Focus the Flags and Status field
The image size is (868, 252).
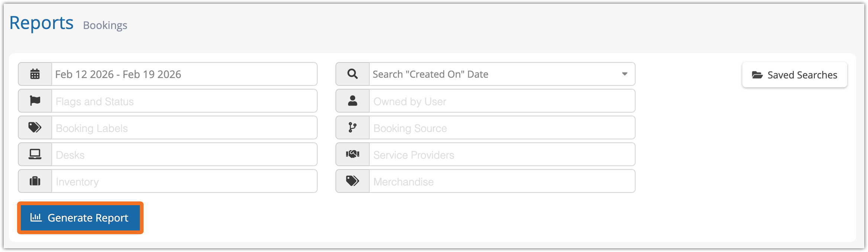184,101
